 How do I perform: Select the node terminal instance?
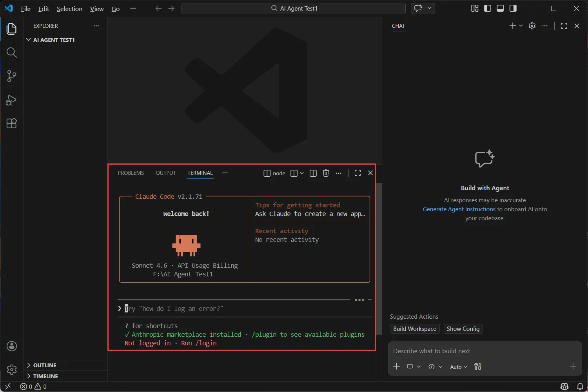(x=274, y=173)
